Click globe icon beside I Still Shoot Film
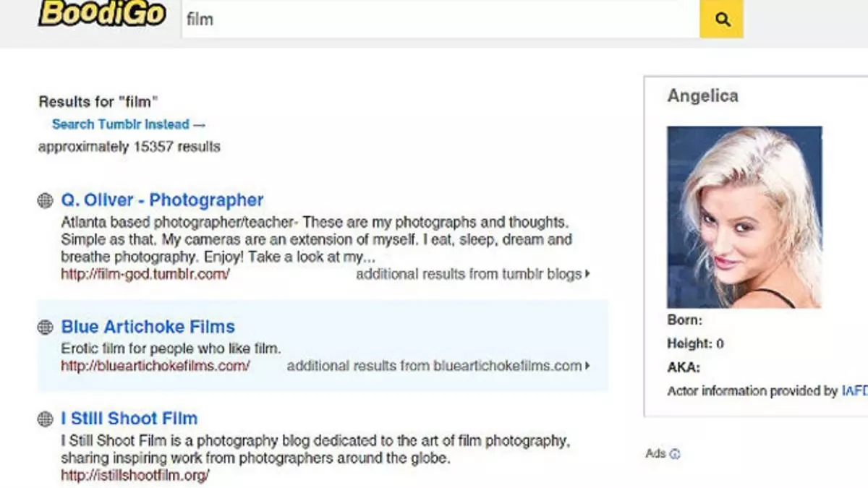Screen dimensions: 868x488 pyautogui.click(x=45, y=419)
